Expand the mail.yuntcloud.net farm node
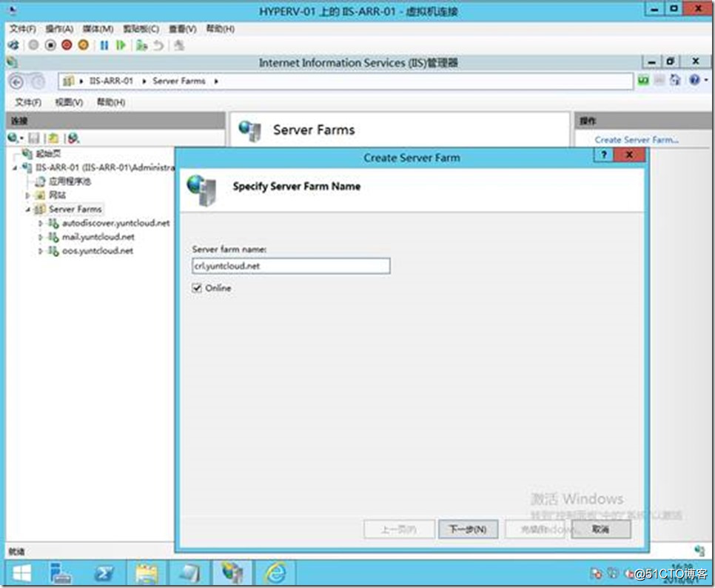The height and width of the screenshot is (588, 715). [x=40, y=237]
